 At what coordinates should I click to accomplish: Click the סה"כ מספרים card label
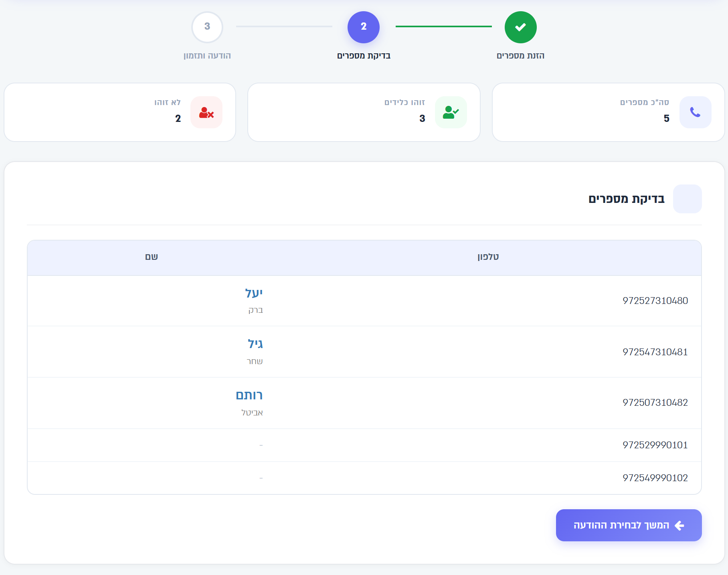pyautogui.click(x=645, y=103)
